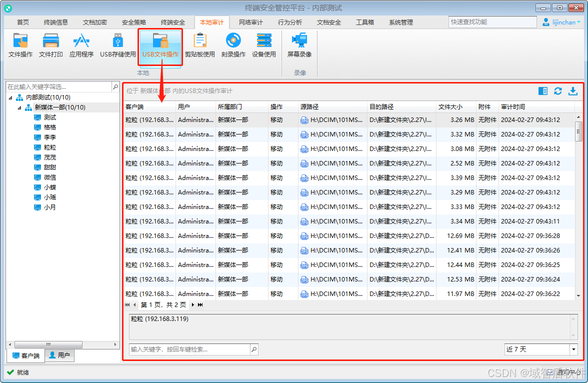The image size is (588, 383).
Task: Switch to the 安全策略 tab
Action: tap(134, 22)
